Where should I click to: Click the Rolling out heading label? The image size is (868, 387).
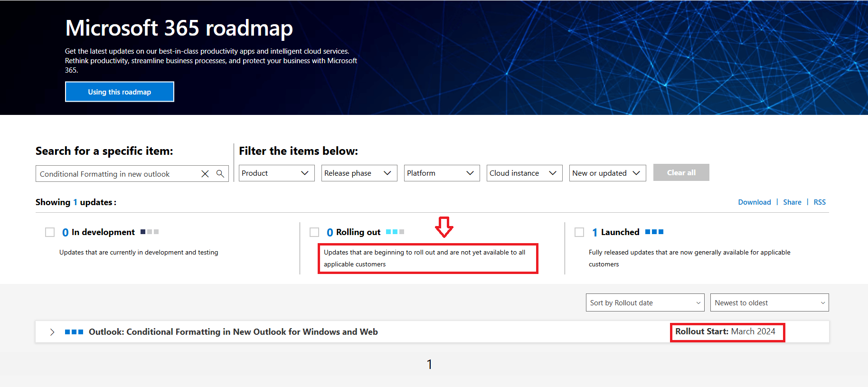tap(358, 232)
